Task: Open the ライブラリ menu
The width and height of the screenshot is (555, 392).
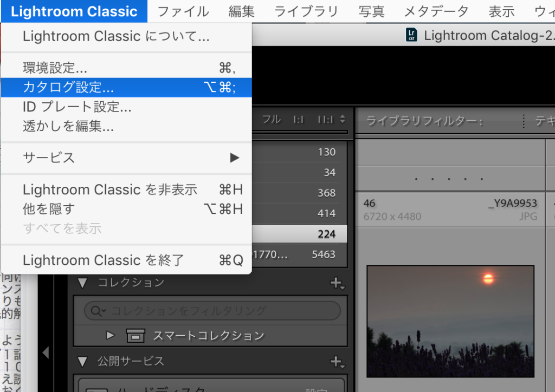Action: 307,11
